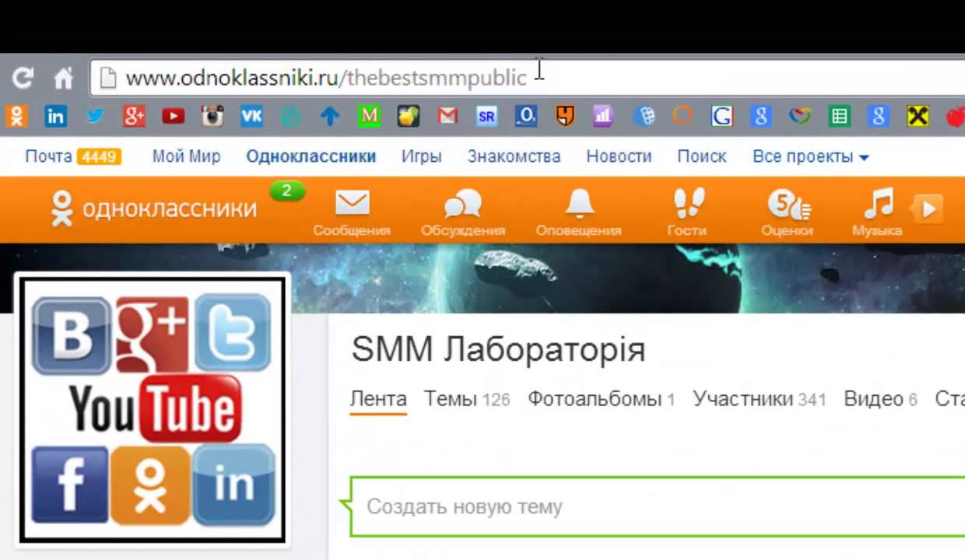This screenshot has width=965, height=560.
Task: View Гости footprints icon
Action: pyautogui.click(x=687, y=212)
